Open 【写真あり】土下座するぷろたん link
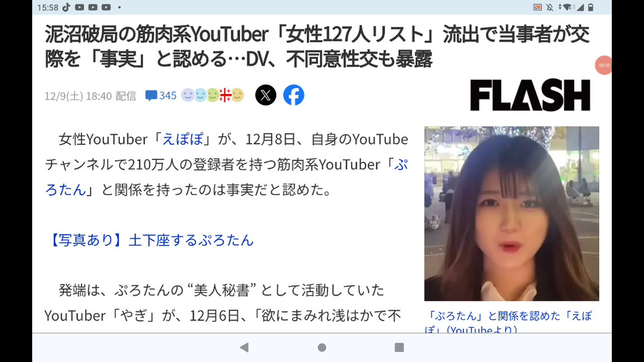This screenshot has height=362, width=644. (x=150, y=240)
